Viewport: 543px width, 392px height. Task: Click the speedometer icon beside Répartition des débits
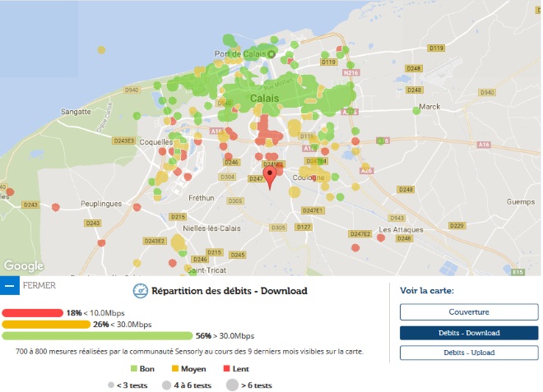140,291
